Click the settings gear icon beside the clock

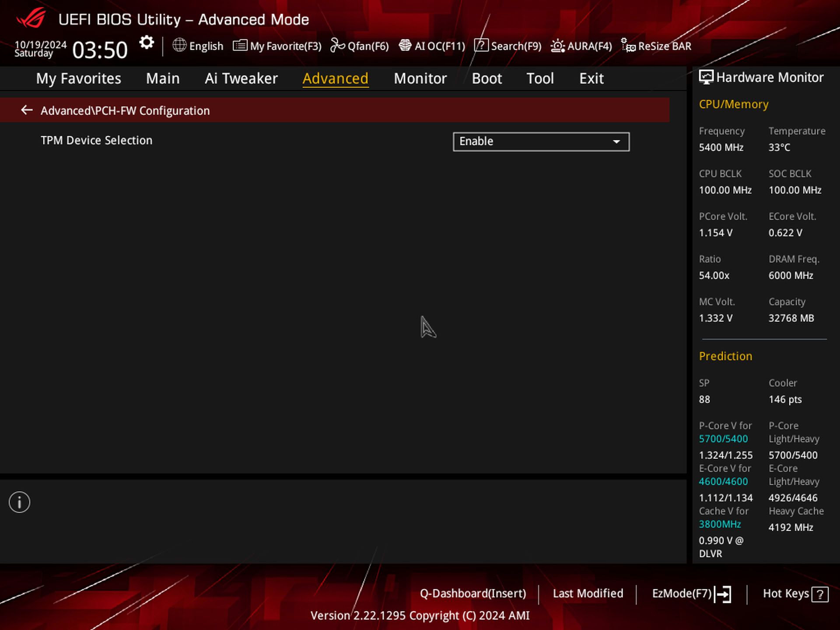pos(147,43)
